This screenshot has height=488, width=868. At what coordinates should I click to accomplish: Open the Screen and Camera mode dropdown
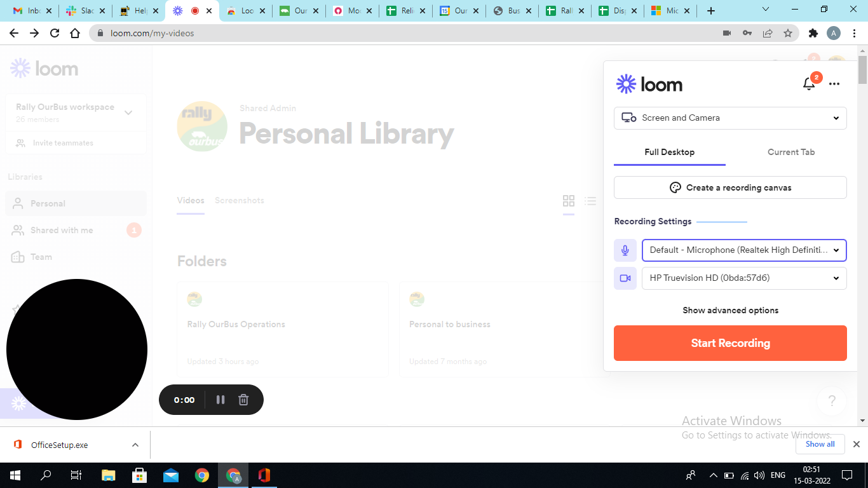coord(730,118)
